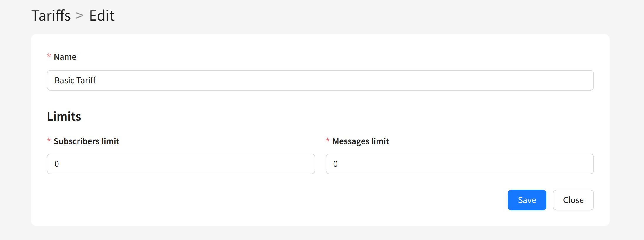644x240 pixels.
Task: Click the 0 value under Messages limit
Action: coord(335,164)
